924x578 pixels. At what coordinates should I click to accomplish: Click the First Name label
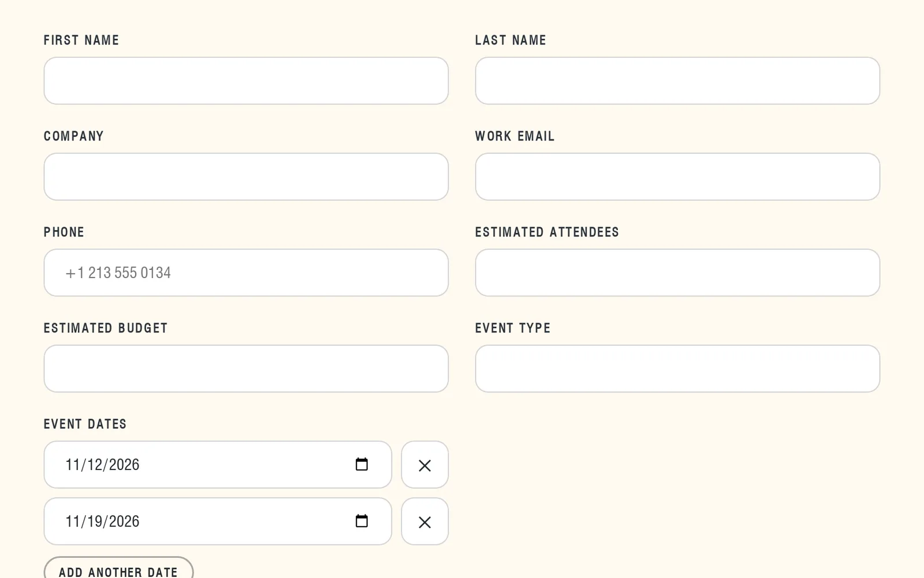pyautogui.click(x=81, y=40)
